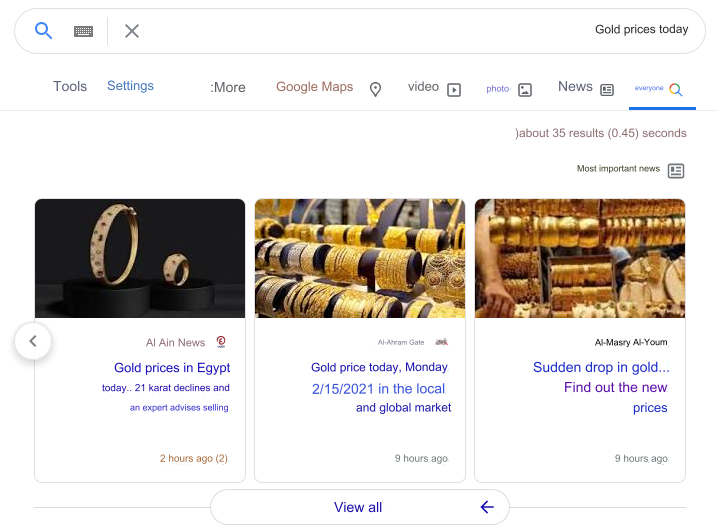Open Settings

(x=130, y=85)
